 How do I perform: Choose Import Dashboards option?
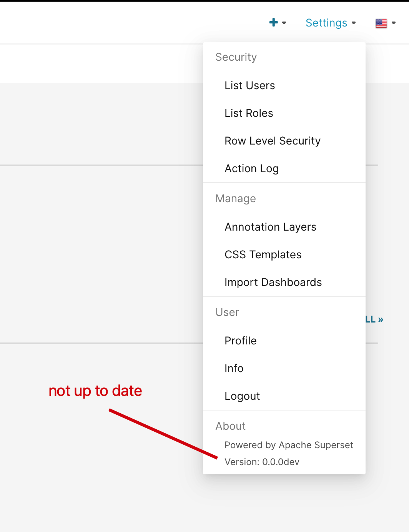point(273,282)
